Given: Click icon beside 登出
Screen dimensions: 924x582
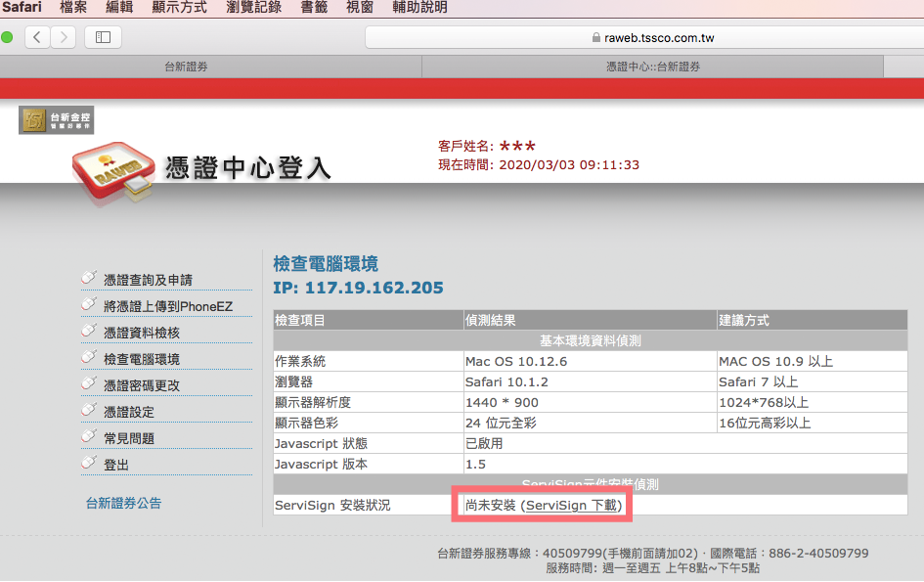Looking at the screenshot, I should [89, 463].
